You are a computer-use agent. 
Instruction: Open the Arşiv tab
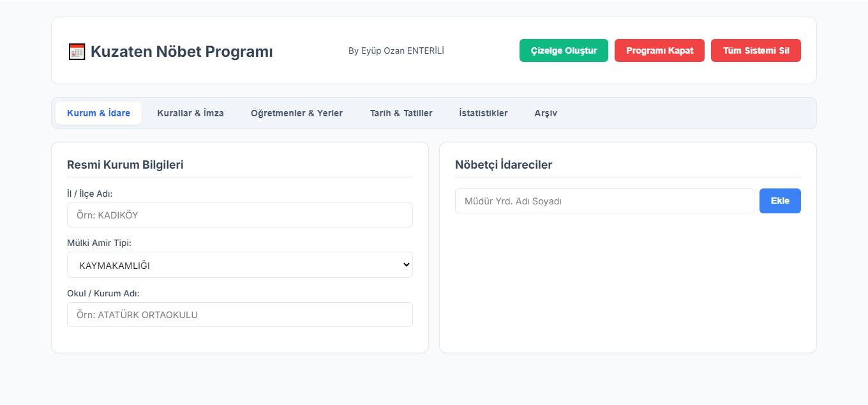[x=546, y=113]
